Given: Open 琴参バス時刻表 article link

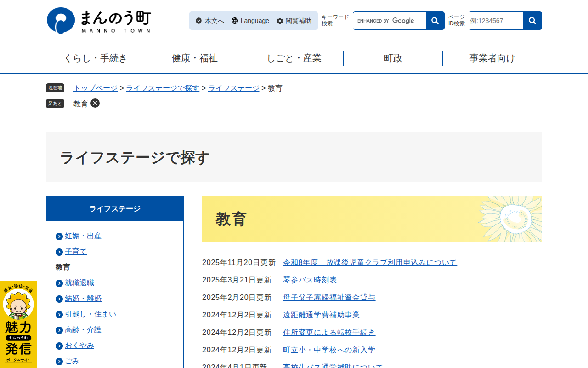Looking at the screenshot, I should tap(310, 280).
